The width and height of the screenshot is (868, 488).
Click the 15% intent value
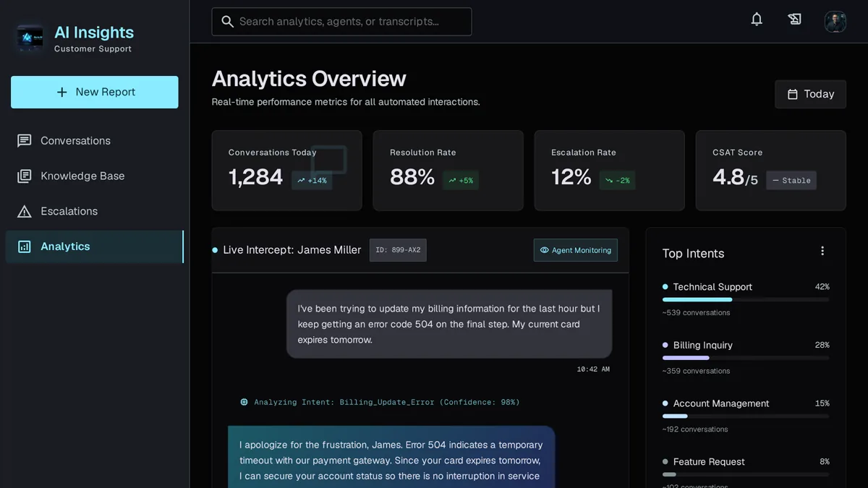click(822, 403)
